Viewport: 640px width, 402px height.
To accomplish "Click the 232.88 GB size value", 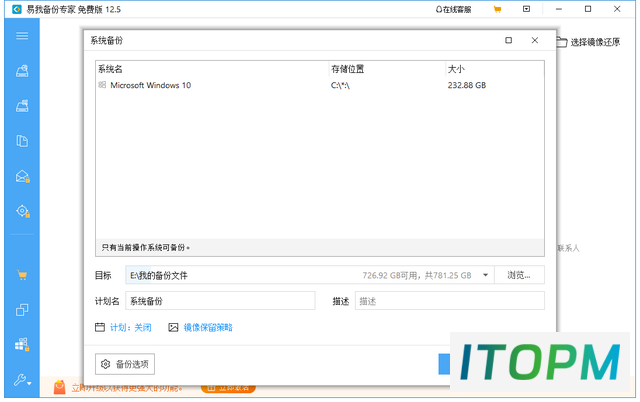I will pos(467,85).
